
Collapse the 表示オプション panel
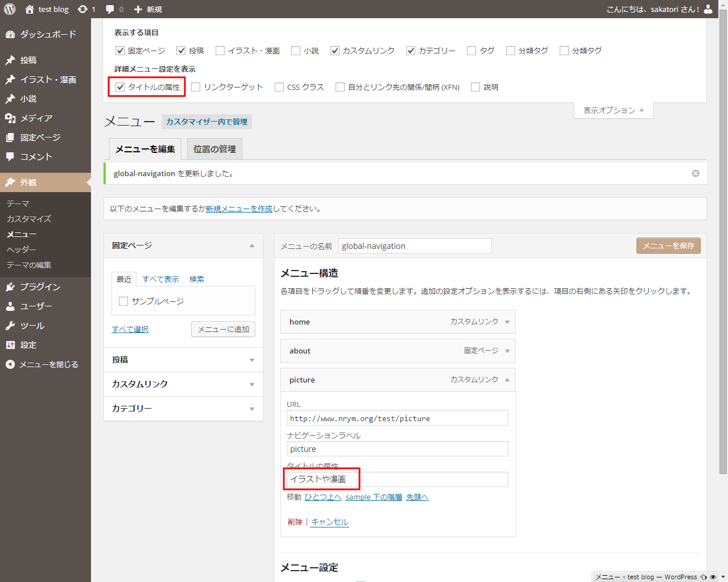(613, 110)
